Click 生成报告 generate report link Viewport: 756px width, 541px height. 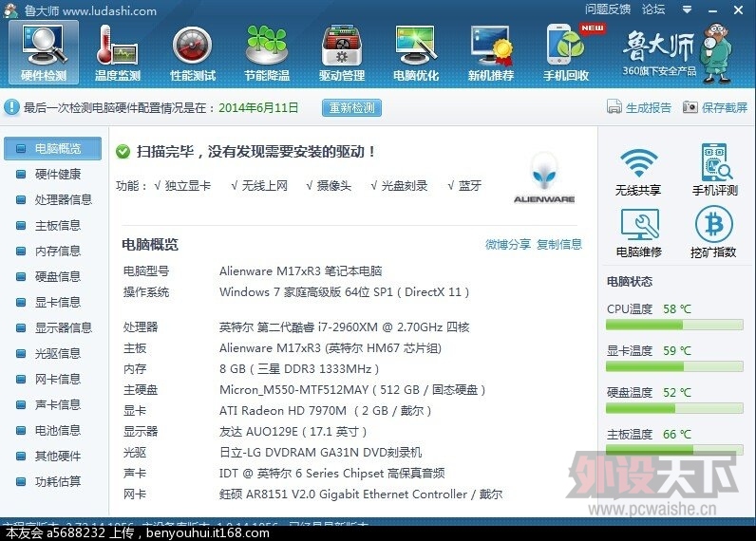[x=648, y=107]
